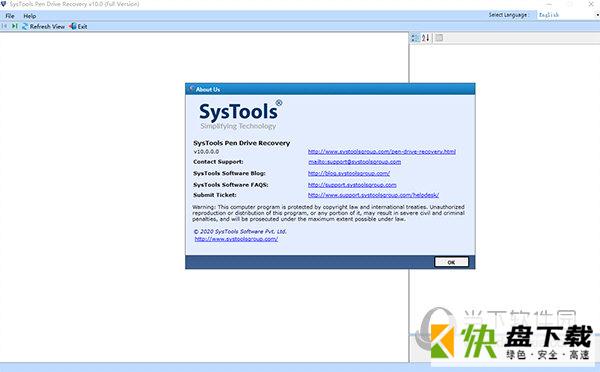Screen dimensions: 600x372
Task: Open the www.systoolsgroup.com link under copyright
Action: (236, 239)
